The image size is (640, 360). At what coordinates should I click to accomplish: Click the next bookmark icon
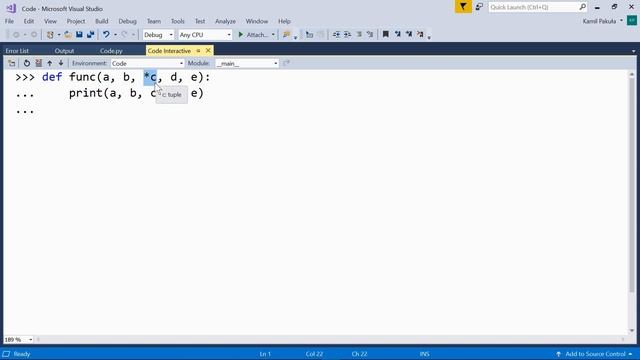(x=409, y=35)
